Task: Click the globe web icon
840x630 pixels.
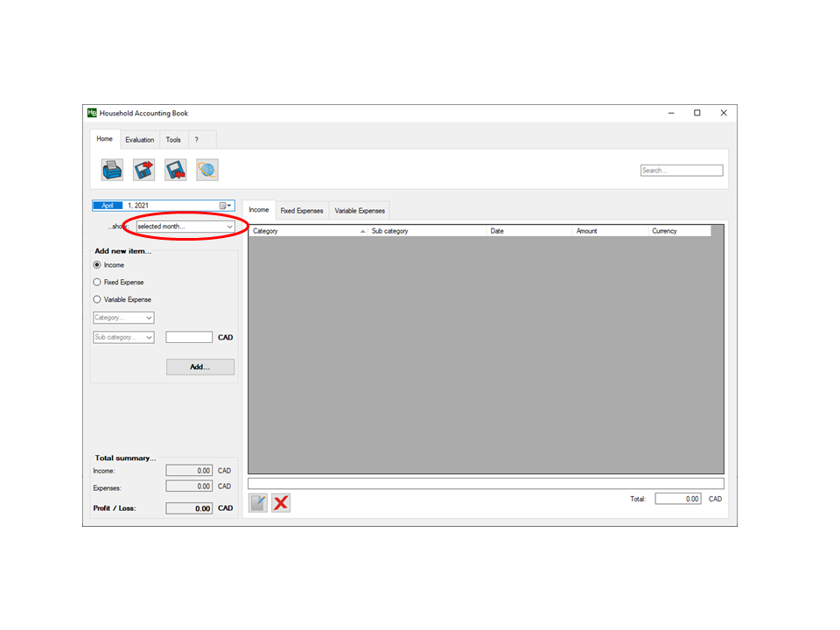Action: pyautogui.click(x=207, y=170)
